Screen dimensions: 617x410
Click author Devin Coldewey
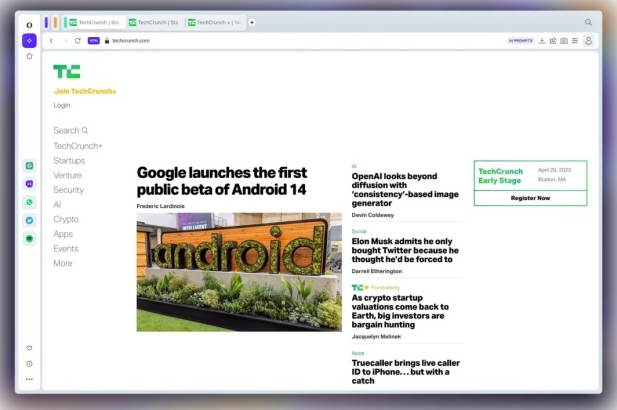click(x=373, y=215)
